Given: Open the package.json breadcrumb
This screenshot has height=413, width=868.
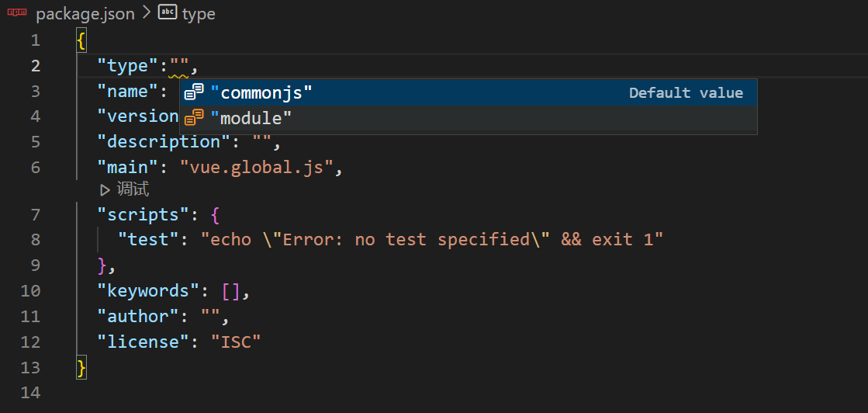Looking at the screenshot, I should (85, 14).
